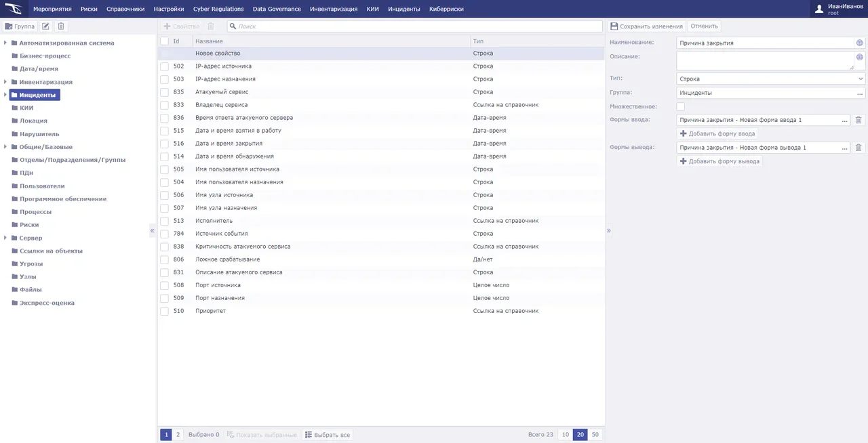Click the delete group trash icon
Viewport: 868px width, 443px height.
point(61,26)
